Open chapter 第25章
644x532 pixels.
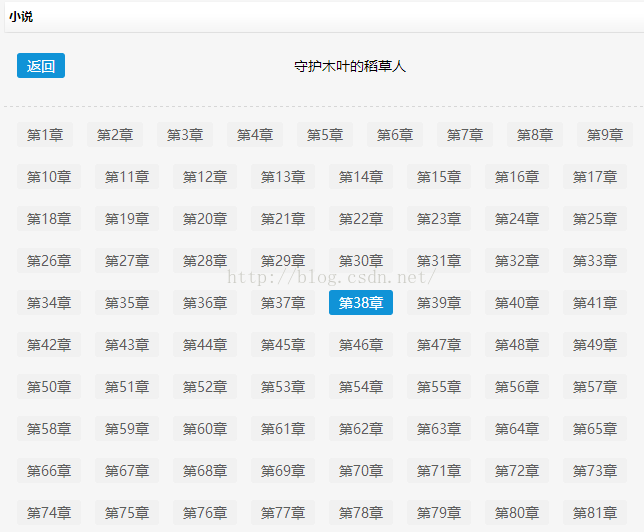point(595,219)
